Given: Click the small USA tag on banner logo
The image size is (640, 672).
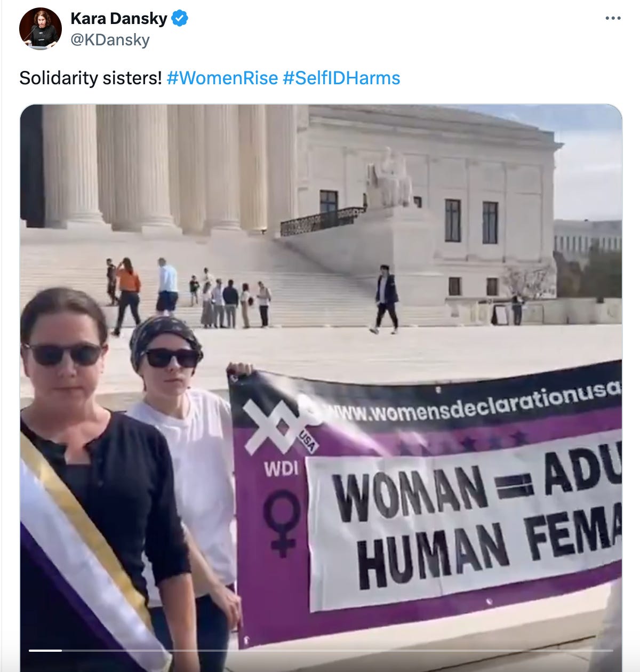Looking at the screenshot, I should (x=307, y=441).
